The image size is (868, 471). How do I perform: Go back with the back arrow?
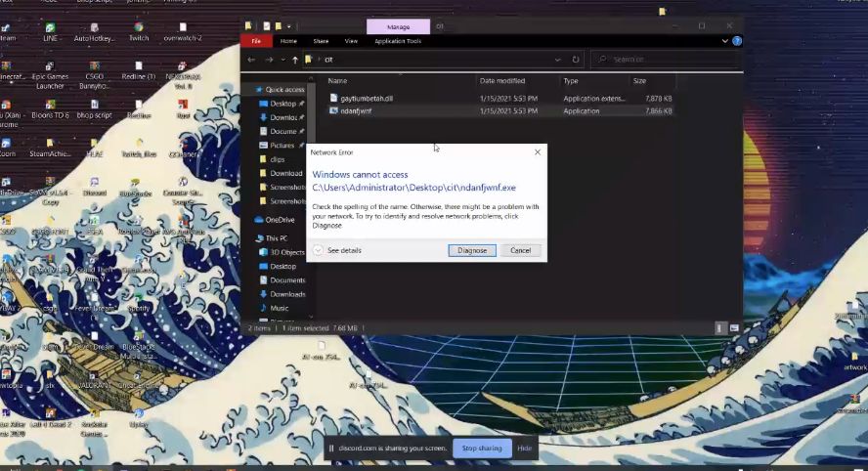tap(251, 60)
